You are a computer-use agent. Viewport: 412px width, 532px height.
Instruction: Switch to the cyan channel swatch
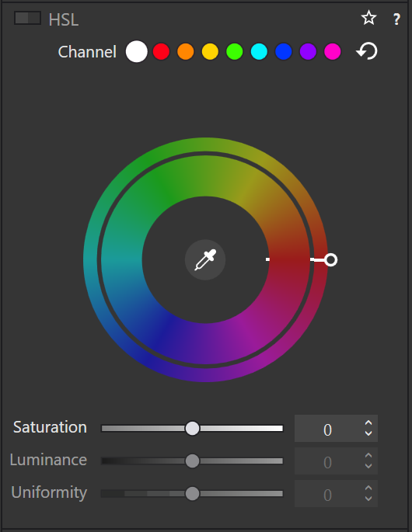click(259, 51)
